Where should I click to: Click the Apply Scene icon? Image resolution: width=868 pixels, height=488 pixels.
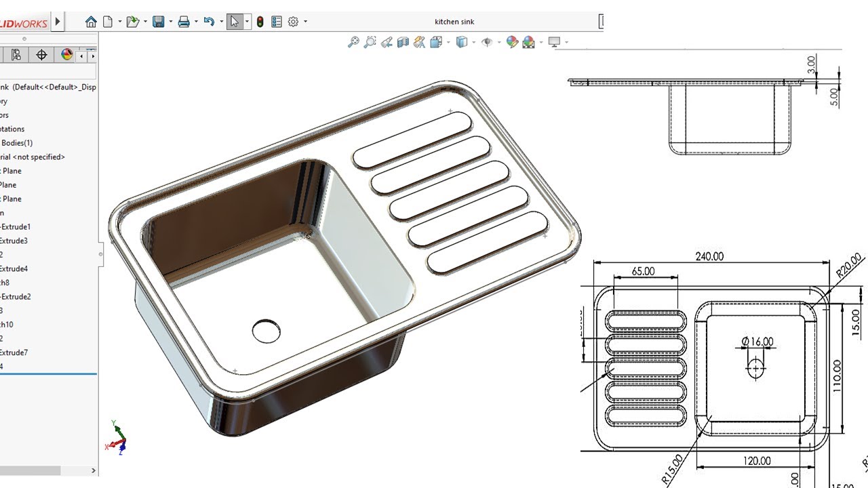pos(529,42)
